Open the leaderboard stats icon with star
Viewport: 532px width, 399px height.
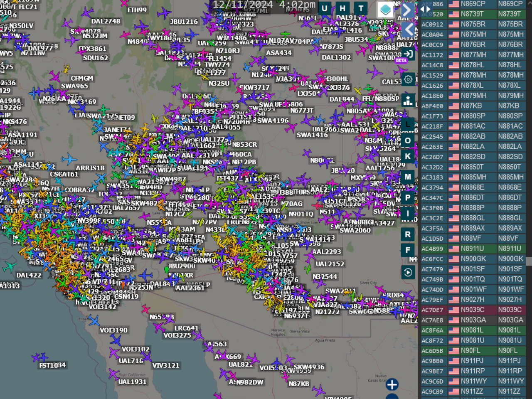pyautogui.click(x=408, y=100)
